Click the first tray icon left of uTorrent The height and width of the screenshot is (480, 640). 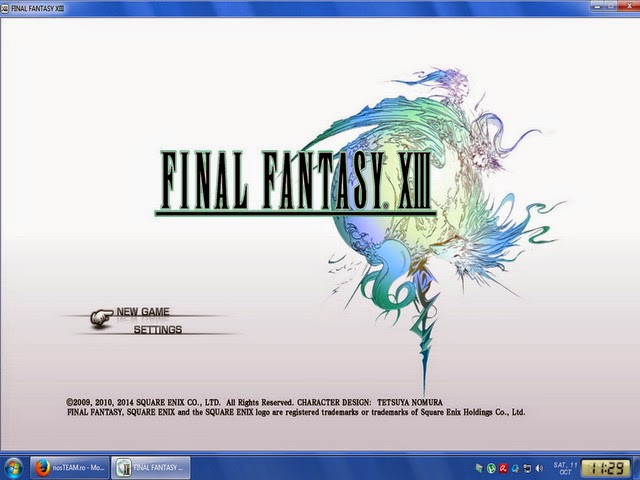(479, 468)
